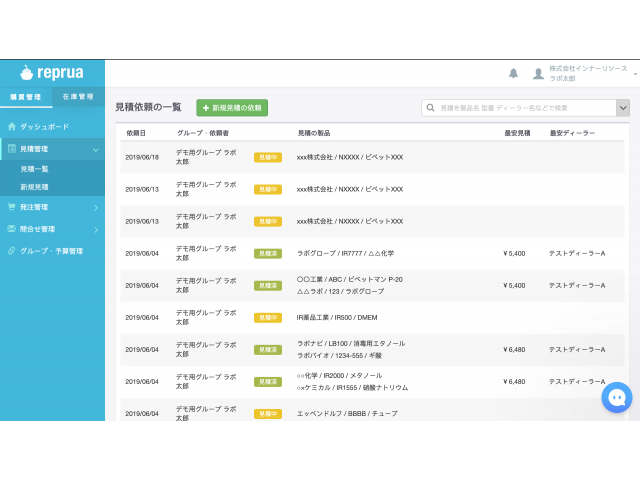Open the chat support bubble
Viewport: 640px width, 480px height.
[x=617, y=397]
